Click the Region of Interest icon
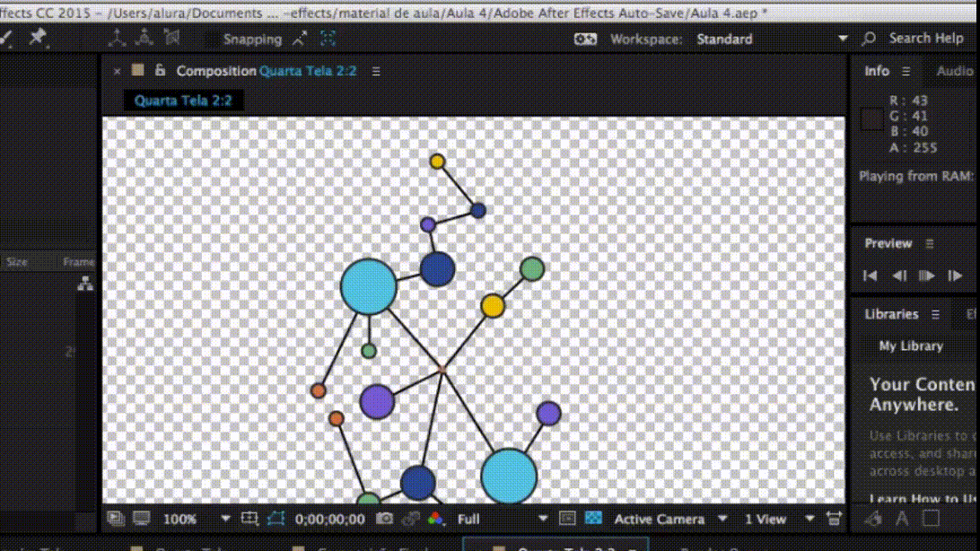Screen dimensions: 980x551 [567, 519]
